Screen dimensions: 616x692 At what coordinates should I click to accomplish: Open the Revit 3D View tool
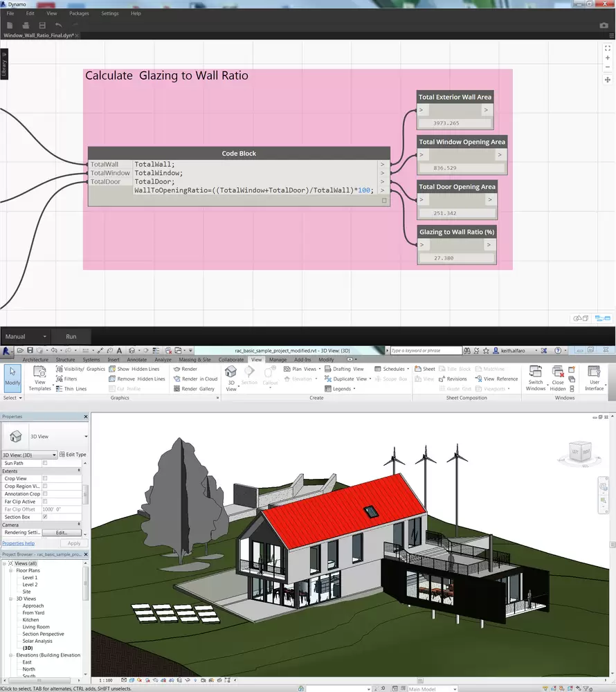(231, 379)
